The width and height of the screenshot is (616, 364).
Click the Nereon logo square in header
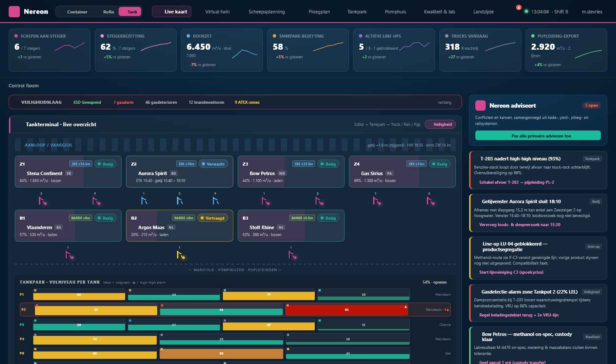(x=14, y=12)
